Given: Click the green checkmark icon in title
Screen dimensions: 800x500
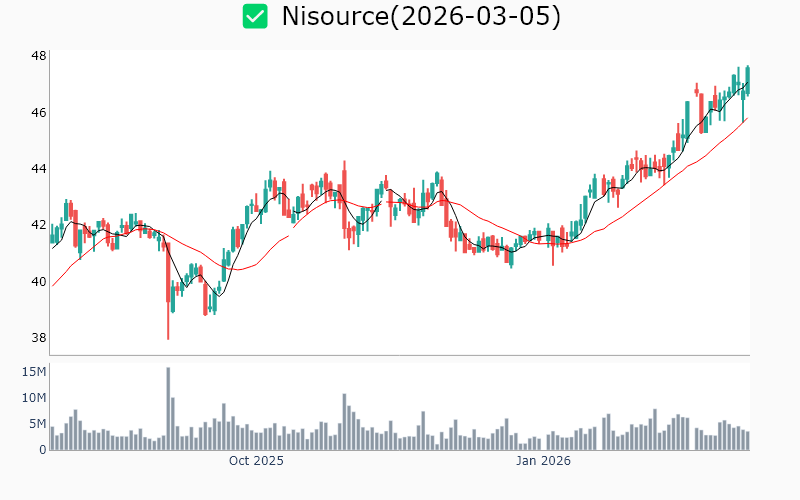Looking at the screenshot, I should tap(256, 16).
